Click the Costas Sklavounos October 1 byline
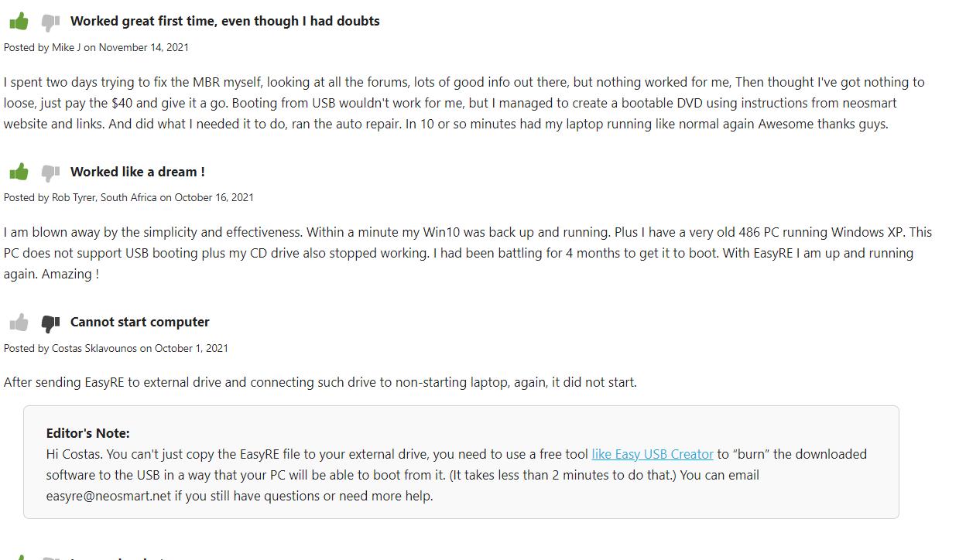 [x=116, y=348]
